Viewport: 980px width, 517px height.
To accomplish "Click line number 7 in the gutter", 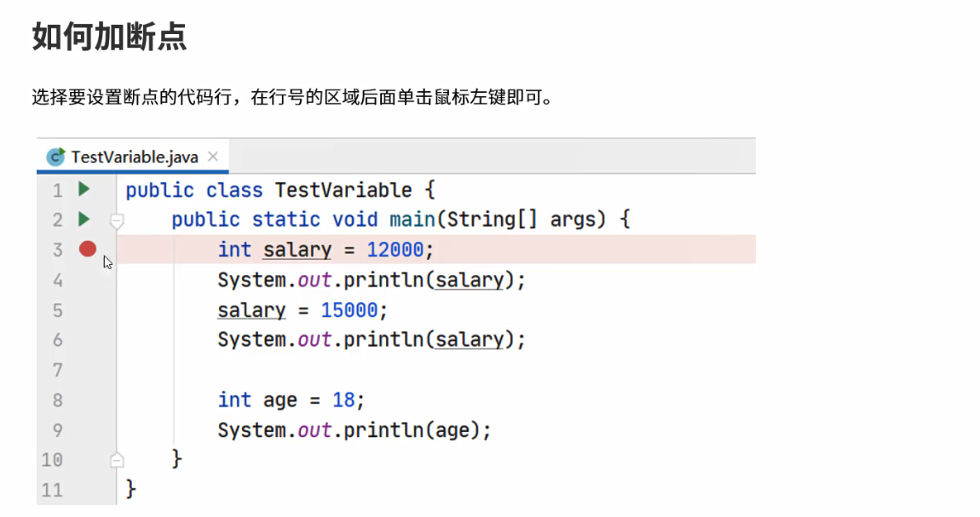I will [57, 371].
